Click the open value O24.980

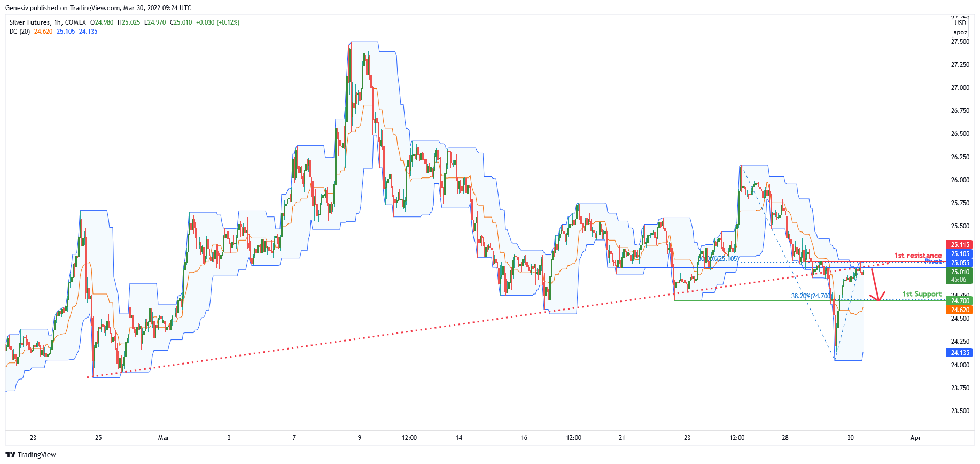(x=102, y=22)
